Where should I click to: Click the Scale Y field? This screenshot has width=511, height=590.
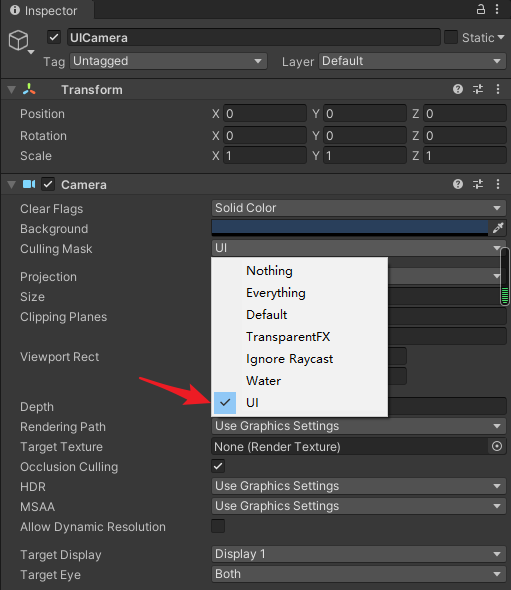click(365, 155)
